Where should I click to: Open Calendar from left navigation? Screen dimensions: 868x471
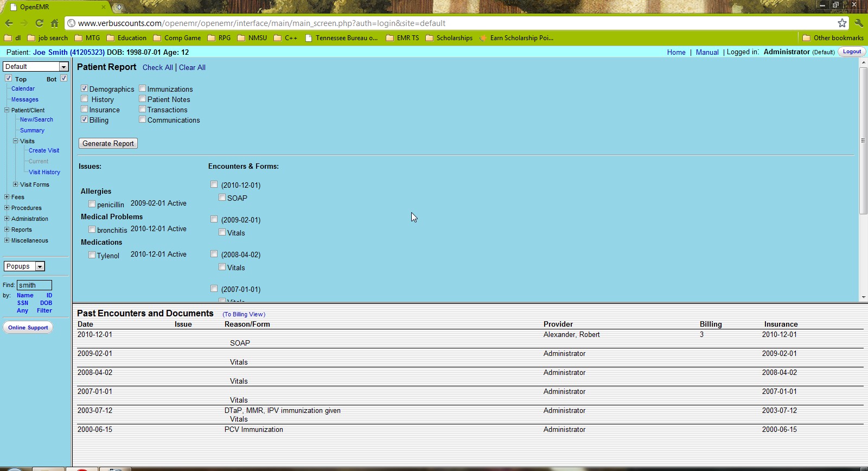tap(23, 88)
